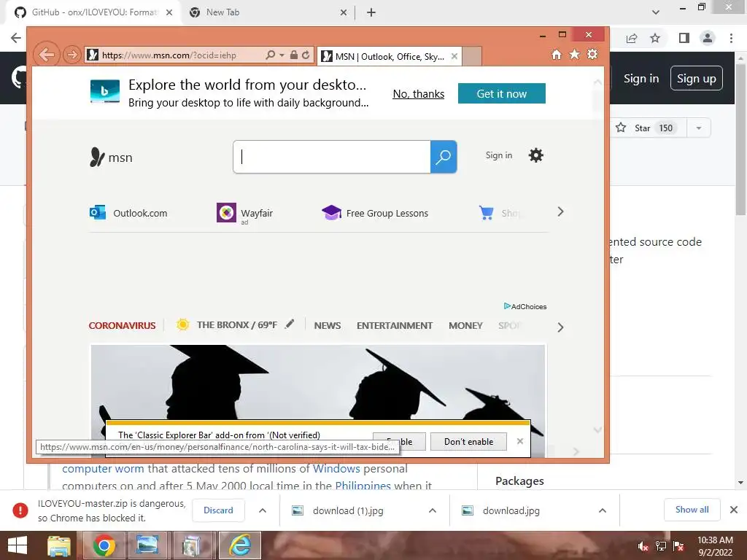Screen dimensions: 747x560
Task: Select the CORONAVIRUS news category
Action: coord(122,326)
